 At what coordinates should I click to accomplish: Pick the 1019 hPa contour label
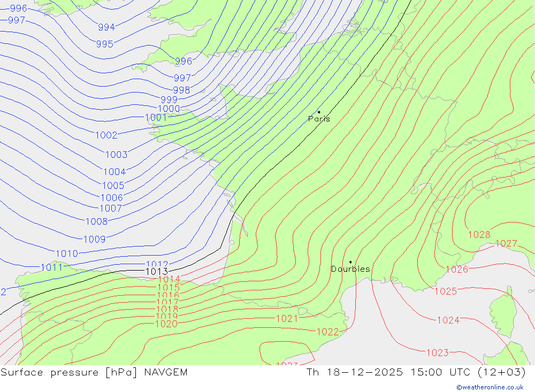[166, 316]
